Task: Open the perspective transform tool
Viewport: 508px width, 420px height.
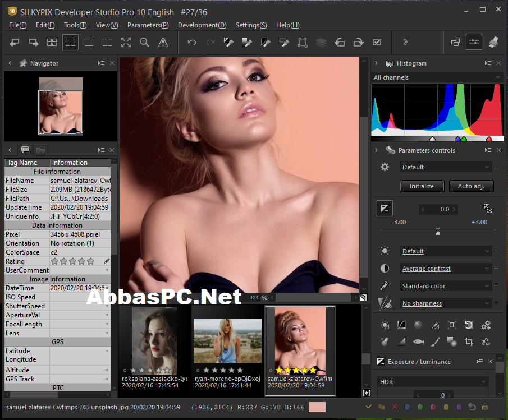Action: 302,43
